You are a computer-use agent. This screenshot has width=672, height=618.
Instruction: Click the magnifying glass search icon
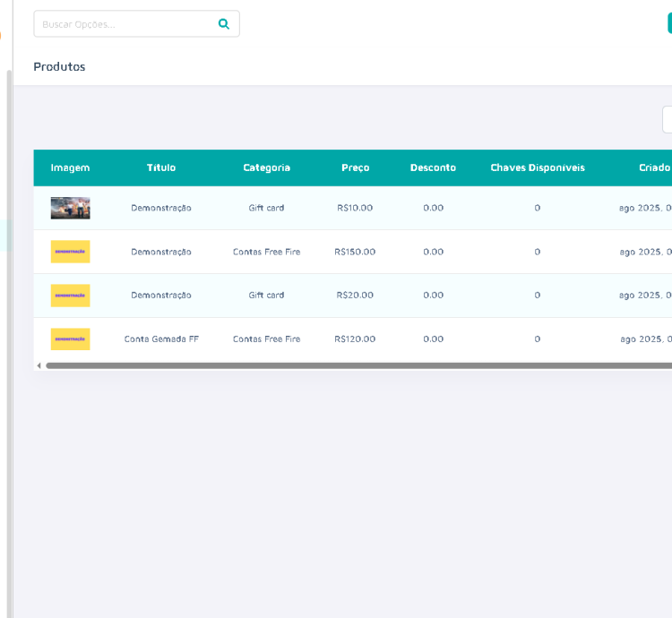tap(223, 24)
